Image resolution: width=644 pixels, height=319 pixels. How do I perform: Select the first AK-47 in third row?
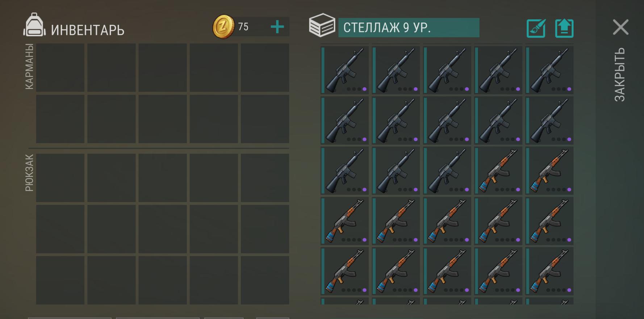coord(498,170)
